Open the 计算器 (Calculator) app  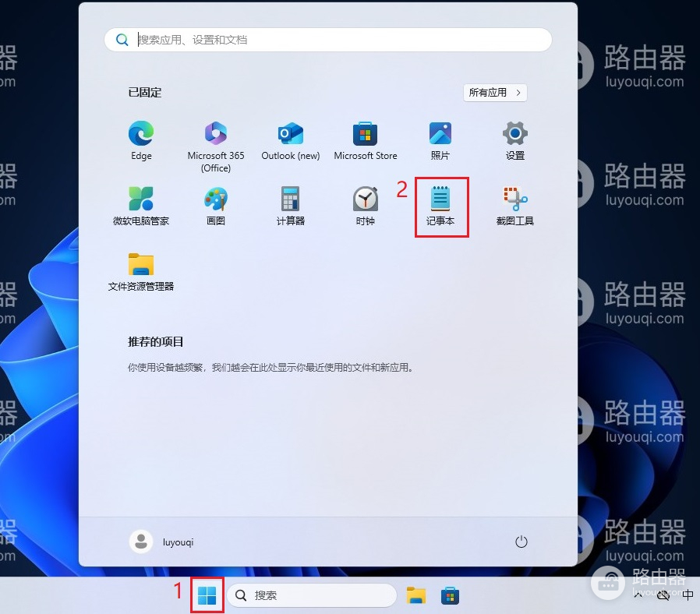coord(291,206)
